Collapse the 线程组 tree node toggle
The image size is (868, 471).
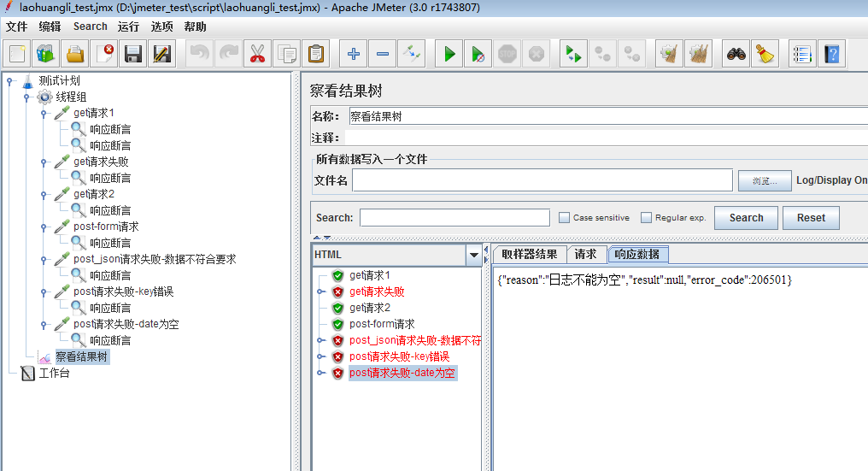click(26, 97)
